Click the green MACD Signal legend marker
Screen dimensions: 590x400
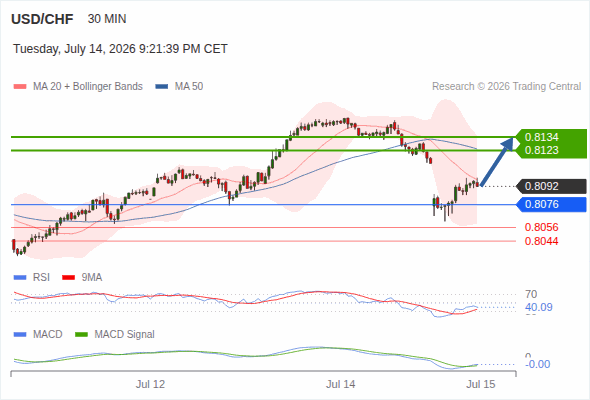[x=81, y=335]
